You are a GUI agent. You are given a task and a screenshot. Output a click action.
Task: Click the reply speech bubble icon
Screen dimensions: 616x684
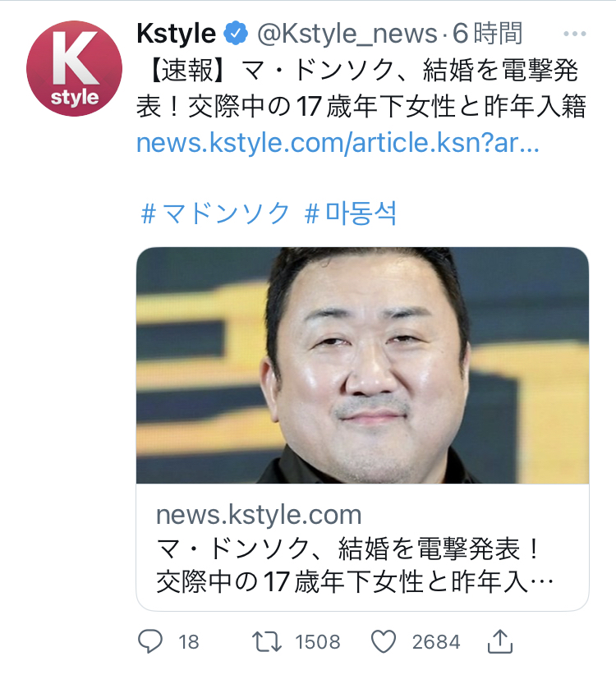click(x=150, y=641)
